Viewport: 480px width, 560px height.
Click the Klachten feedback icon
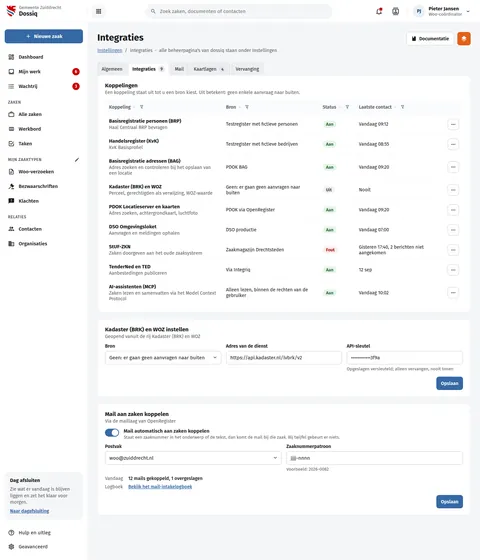pyautogui.click(x=11, y=201)
